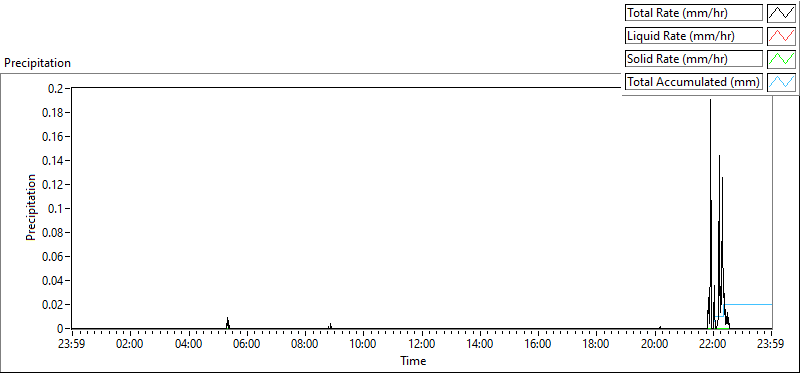Click the blue accumulated line plateau at 0.02
800x373 pixels.
pos(748,305)
